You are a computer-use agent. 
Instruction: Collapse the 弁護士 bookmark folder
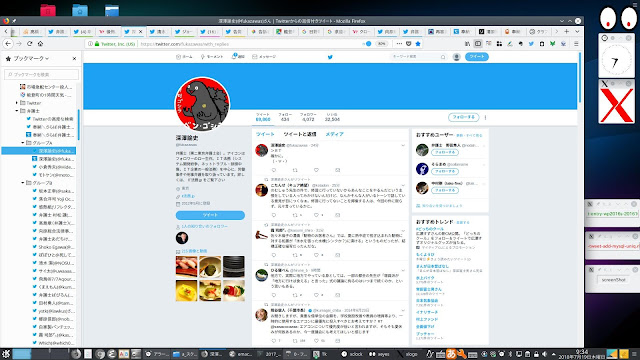click(17, 111)
